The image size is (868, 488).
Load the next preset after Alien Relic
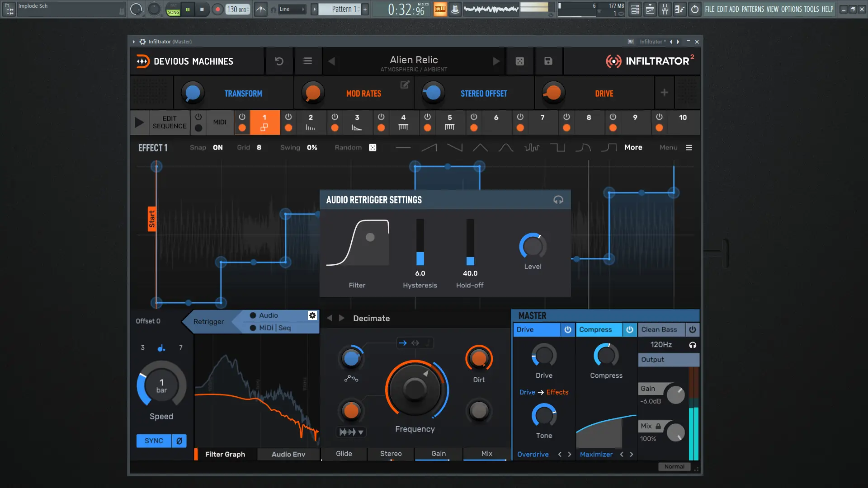[496, 61]
